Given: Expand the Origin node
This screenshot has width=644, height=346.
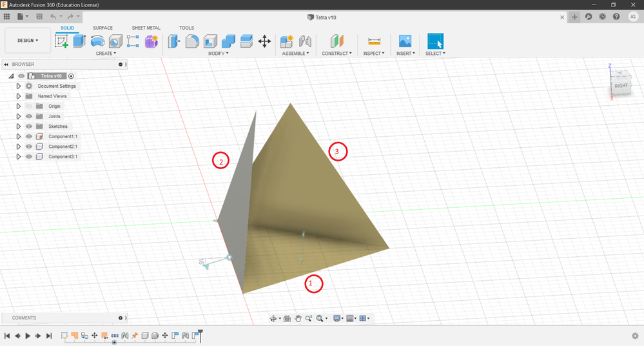Looking at the screenshot, I should [x=19, y=106].
